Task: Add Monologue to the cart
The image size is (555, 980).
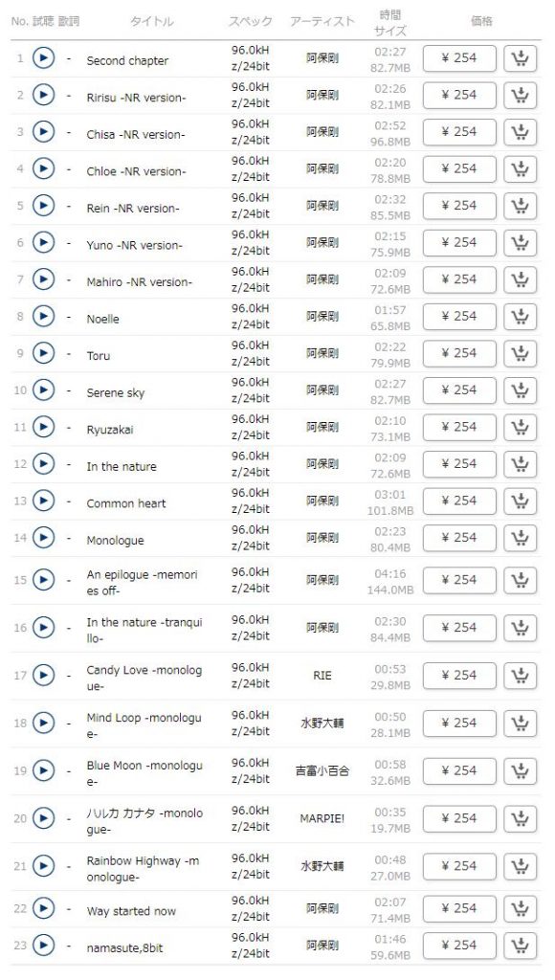Action: pyautogui.click(x=520, y=538)
